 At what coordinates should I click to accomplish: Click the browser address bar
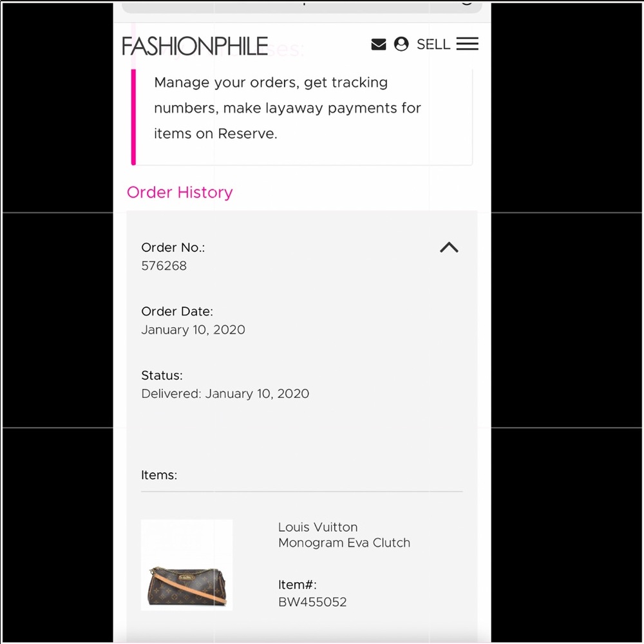click(x=301, y=5)
